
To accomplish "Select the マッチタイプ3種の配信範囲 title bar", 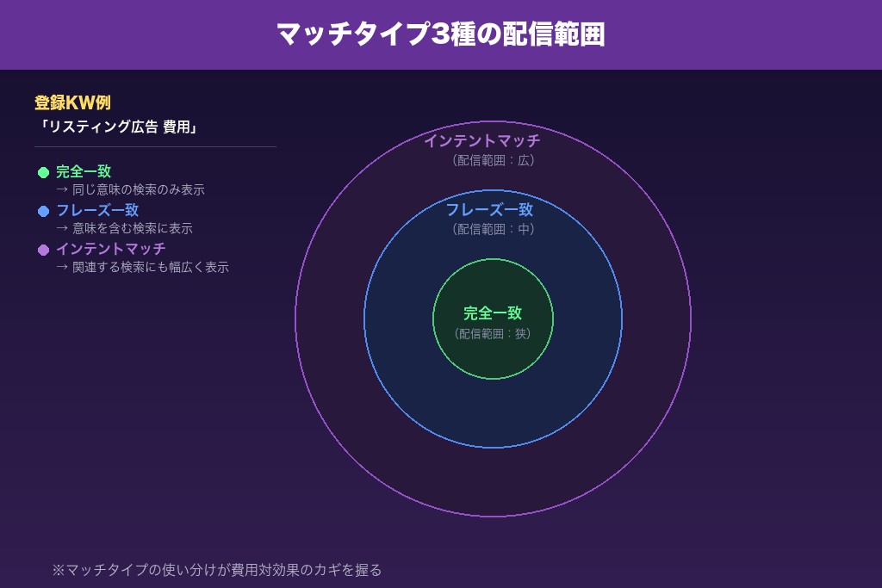I will pos(441,34).
